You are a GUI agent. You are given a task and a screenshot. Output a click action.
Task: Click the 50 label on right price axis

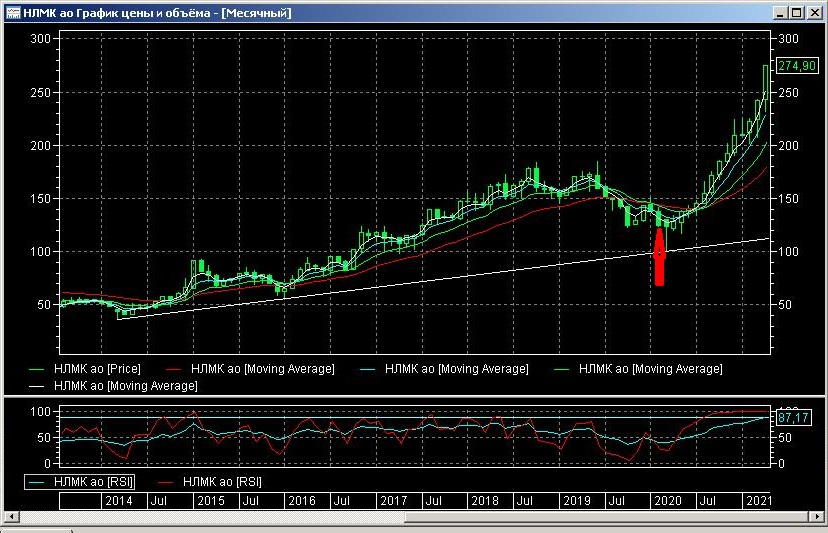(x=785, y=305)
